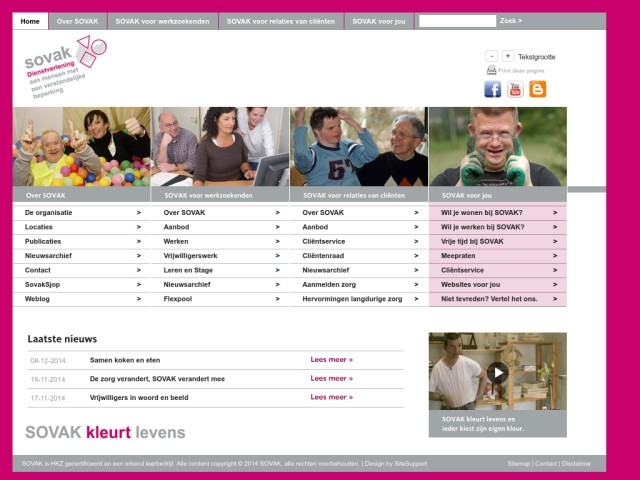Screen dimensions: 640x480
Task: Open the Disclaimer footer link
Action: [x=576, y=464]
